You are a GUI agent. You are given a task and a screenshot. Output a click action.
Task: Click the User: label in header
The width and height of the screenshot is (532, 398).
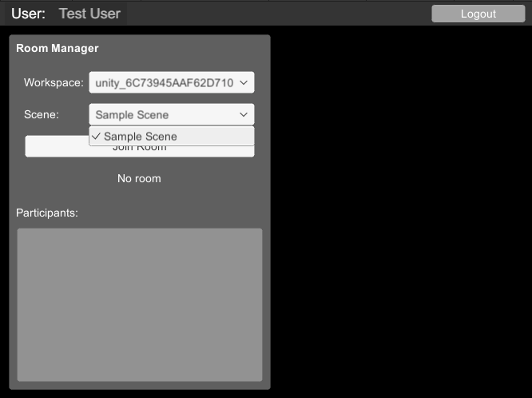click(x=28, y=14)
